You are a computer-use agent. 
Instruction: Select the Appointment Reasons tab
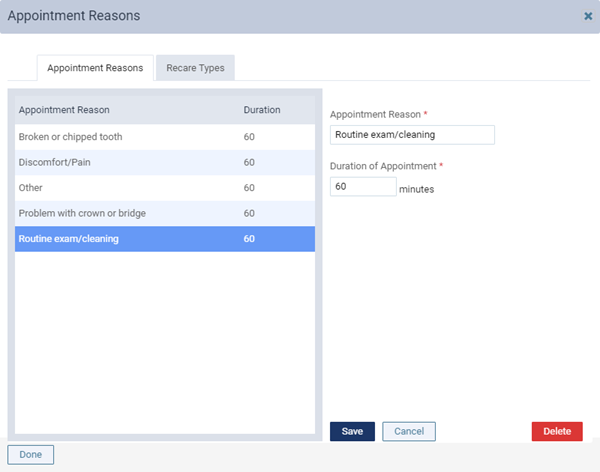tap(95, 68)
